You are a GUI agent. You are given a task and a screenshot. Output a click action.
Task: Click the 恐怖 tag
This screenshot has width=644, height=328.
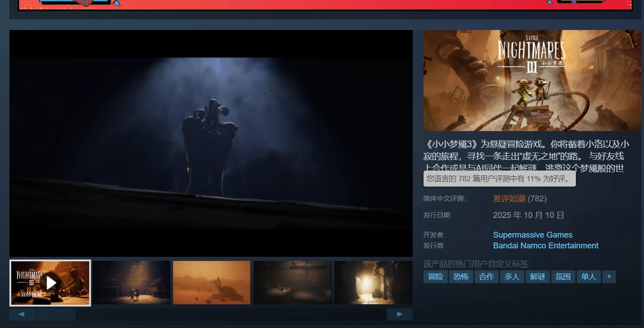coord(461,277)
